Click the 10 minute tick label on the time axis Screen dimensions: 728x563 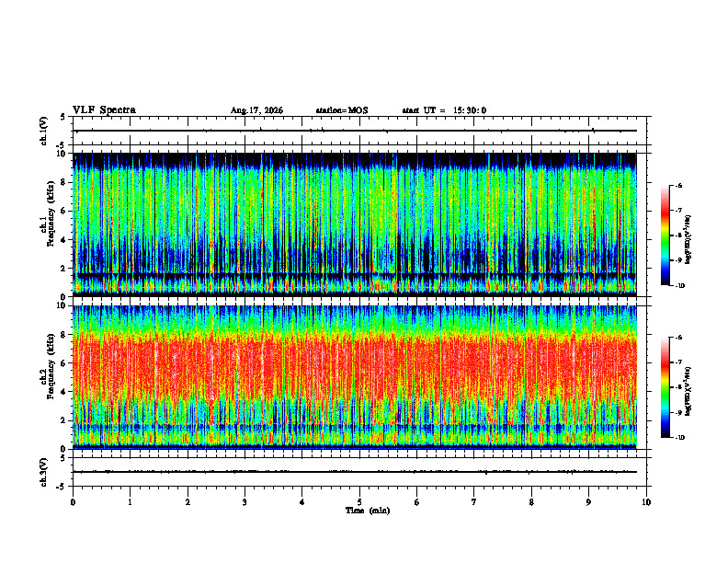pos(646,502)
